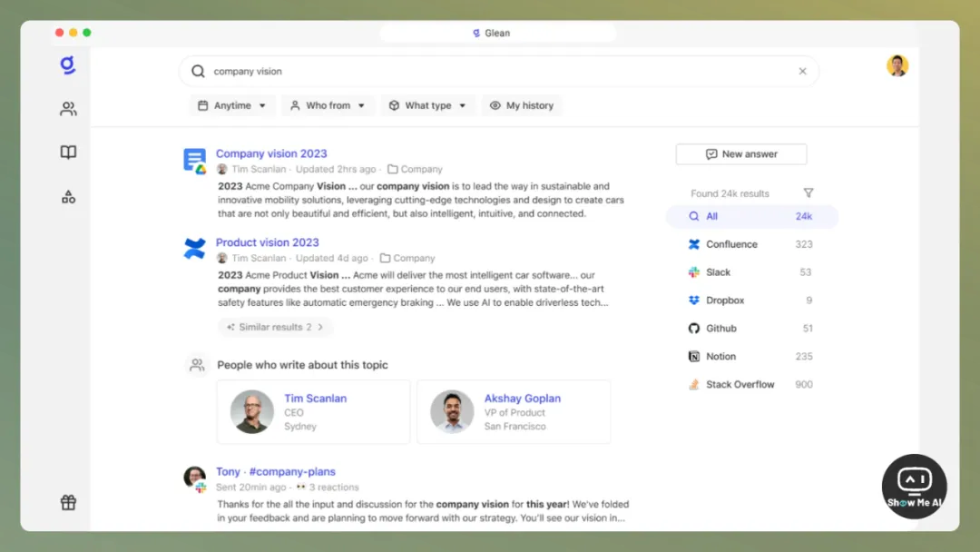Viewport: 980px width, 552px height.
Task: Open the Apps shapes icon in sidebar
Action: tap(68, 197)
